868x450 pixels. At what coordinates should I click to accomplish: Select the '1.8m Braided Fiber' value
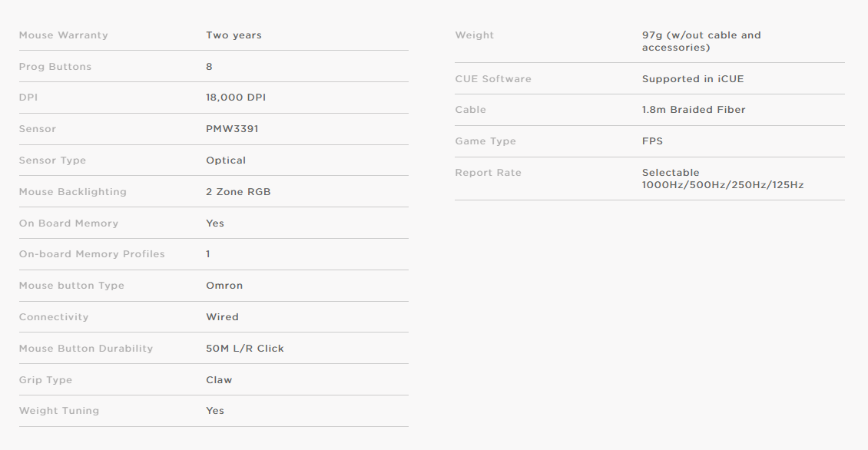(x=694, y=110)
